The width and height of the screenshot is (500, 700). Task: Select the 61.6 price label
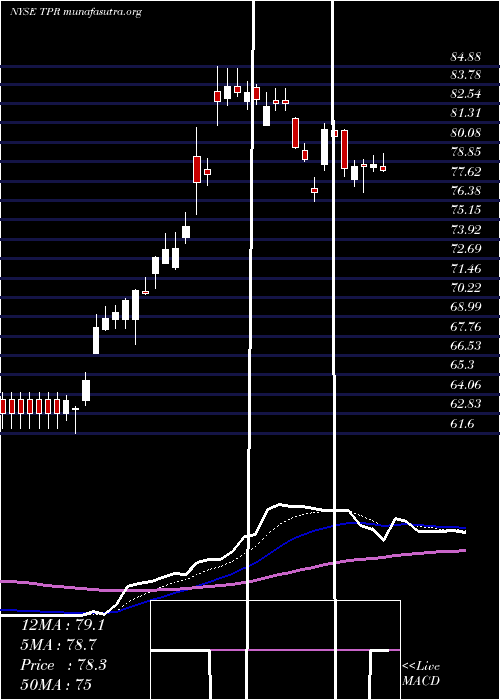point(462,423)
